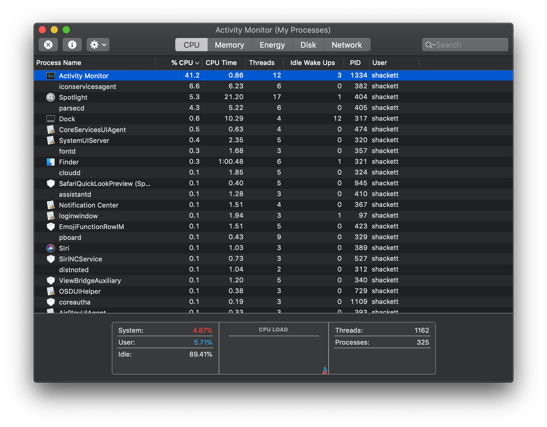This screenshot has height=427, width=547.
Task: Click the Idle 89.41% value
Action: (201, 354)
